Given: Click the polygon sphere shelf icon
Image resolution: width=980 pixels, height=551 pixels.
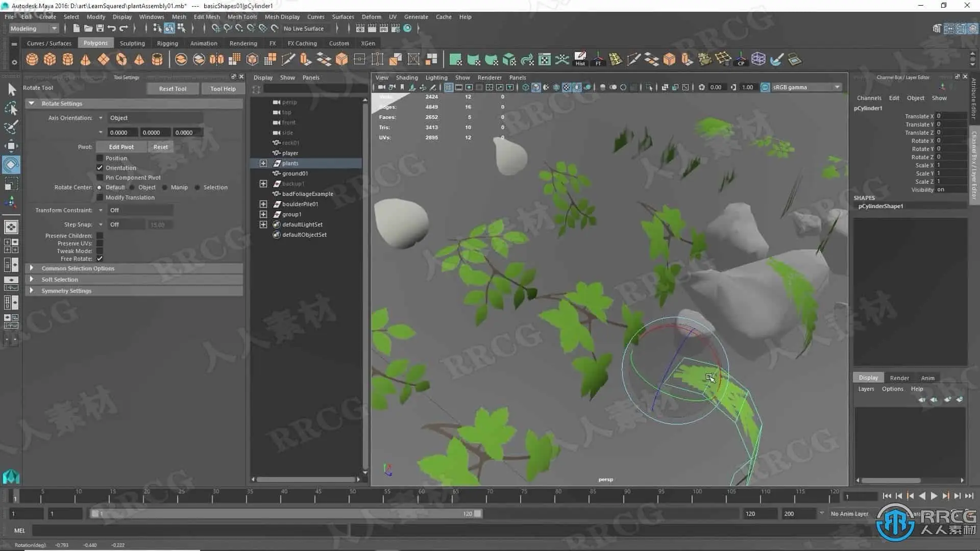Looking at the screenshot, I should click(x=32, y=60).
